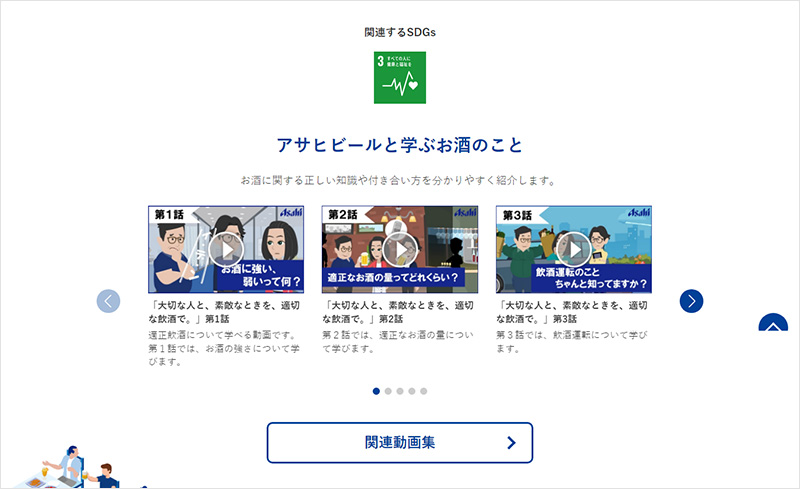Click the 第3話 description text
Screen dimensions: 800x489
571,341
